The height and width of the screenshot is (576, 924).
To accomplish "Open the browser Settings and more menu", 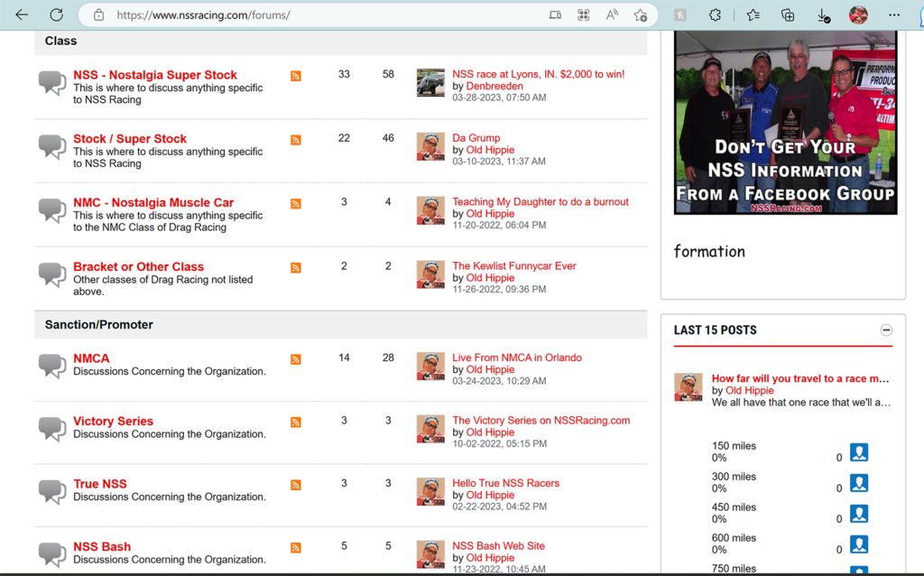I will coord(894,15).
